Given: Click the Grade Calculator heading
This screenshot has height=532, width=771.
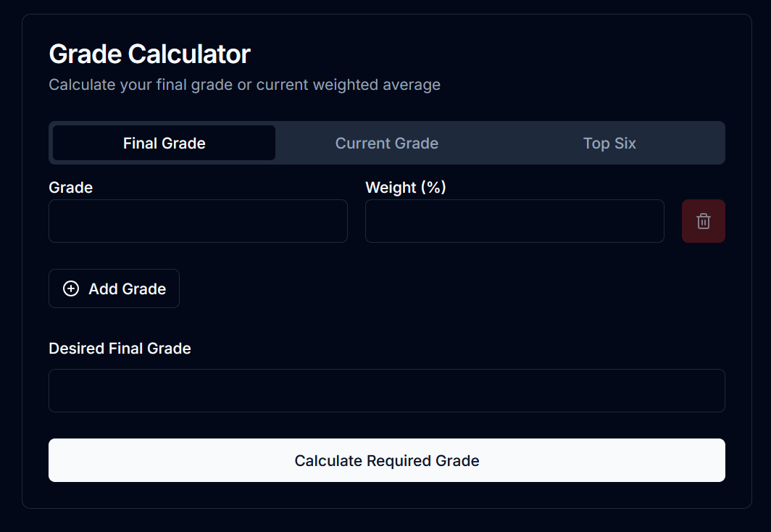Looking at the screenshot, I should [x=149, y=54].
